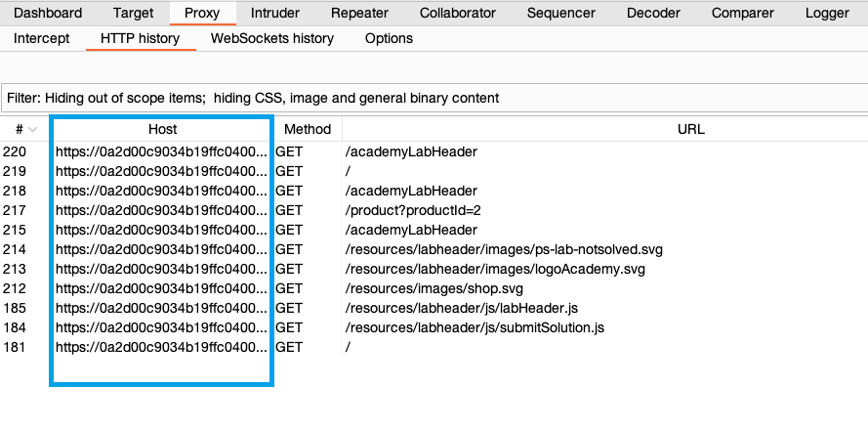Screen dimensions: 868x431
Task: Sort by the Host column header
Action: click(162, 129)
